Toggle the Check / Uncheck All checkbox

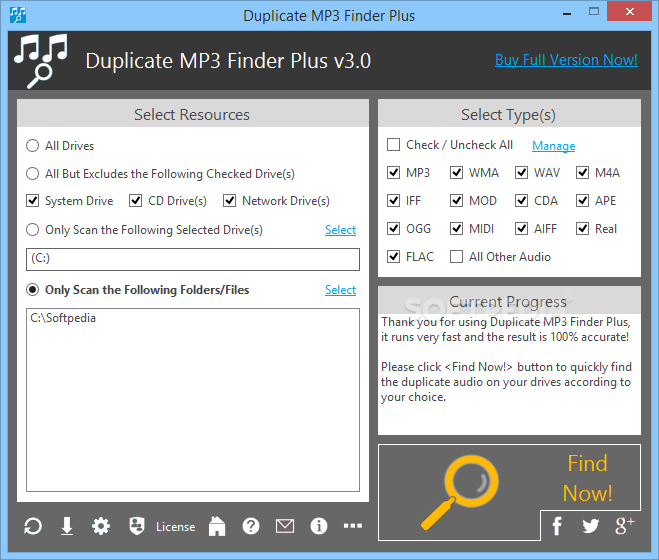pos(393,145)
